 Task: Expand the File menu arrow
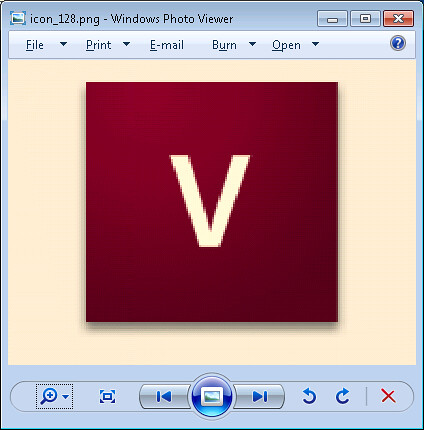click(63, 44)
